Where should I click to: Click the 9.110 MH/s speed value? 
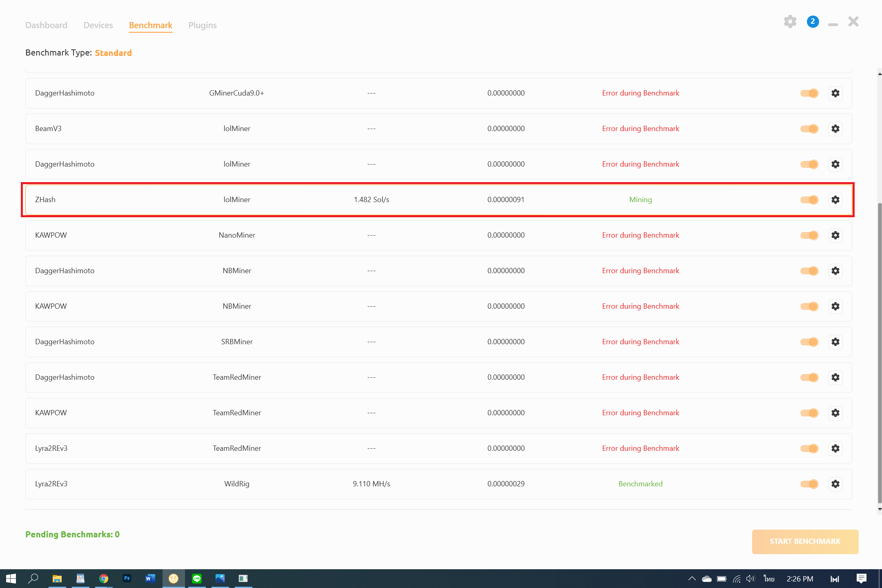[x=372, y=484]
